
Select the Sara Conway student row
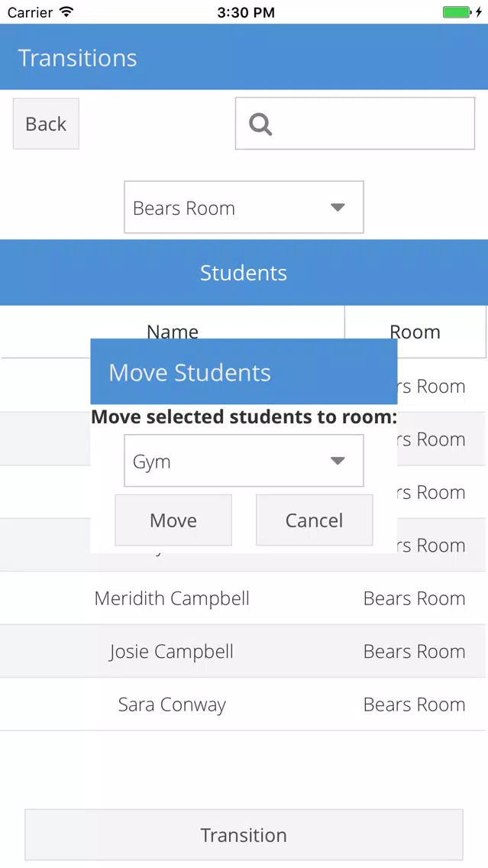[x=244, y=704]
